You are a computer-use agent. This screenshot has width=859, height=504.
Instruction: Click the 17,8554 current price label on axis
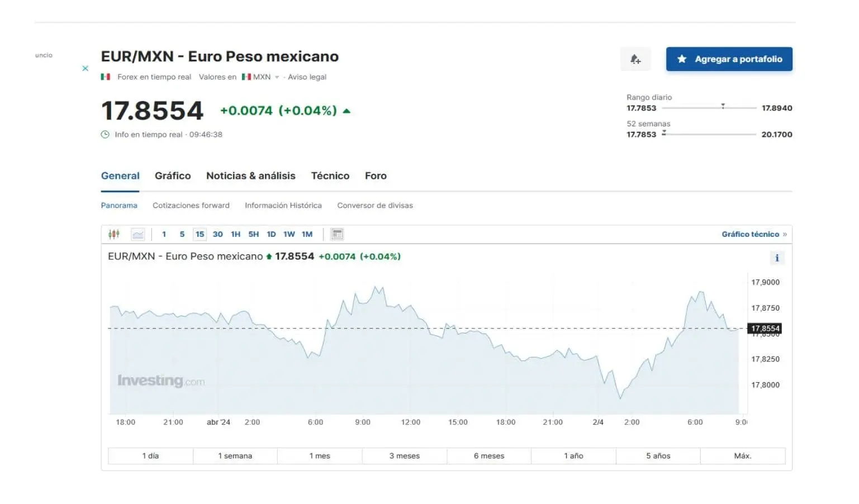pyautogui.click(x=765, y=328)
